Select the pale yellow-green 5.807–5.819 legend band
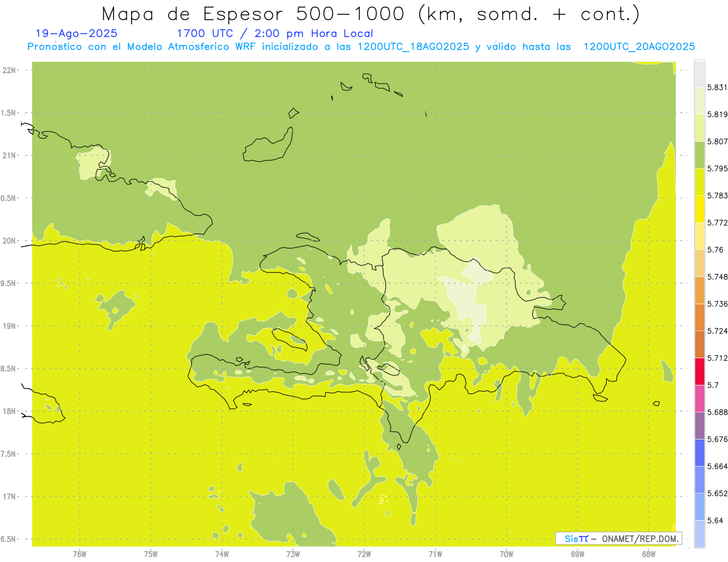 [x=699, y=127]
